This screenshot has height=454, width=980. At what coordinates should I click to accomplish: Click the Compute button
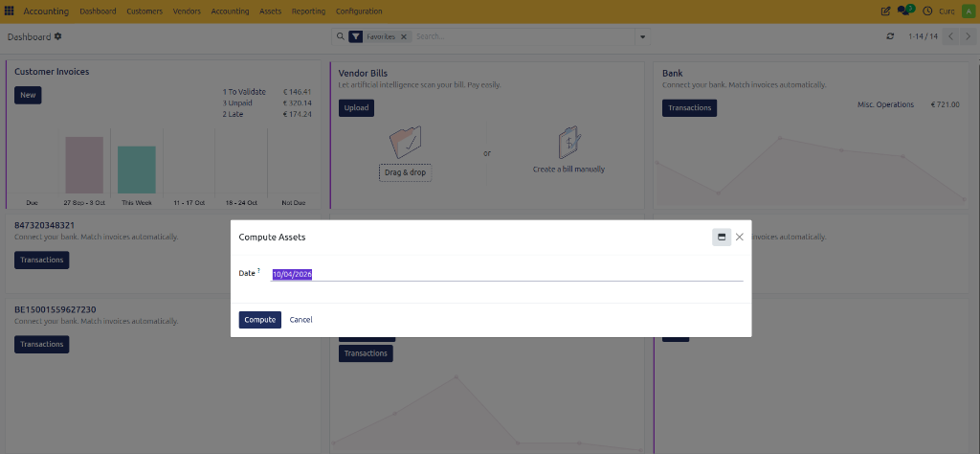click(x=260, y=320)
